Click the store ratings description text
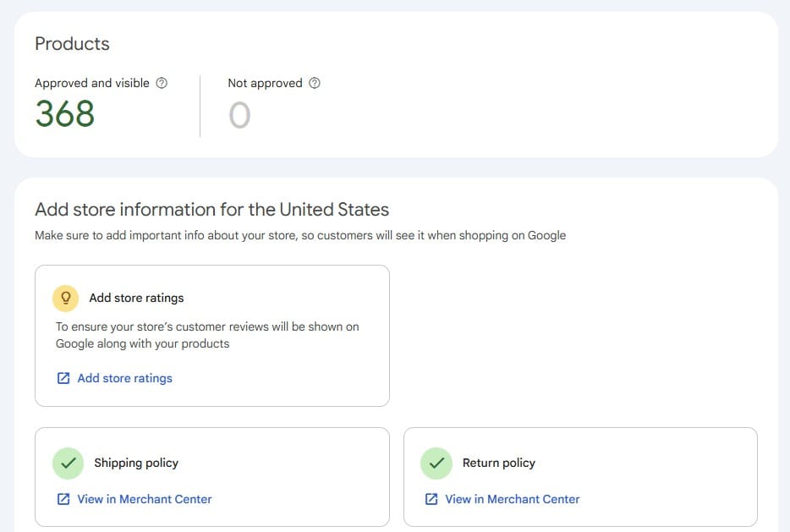This screenshot has height=532, width=790. point(207,335)
